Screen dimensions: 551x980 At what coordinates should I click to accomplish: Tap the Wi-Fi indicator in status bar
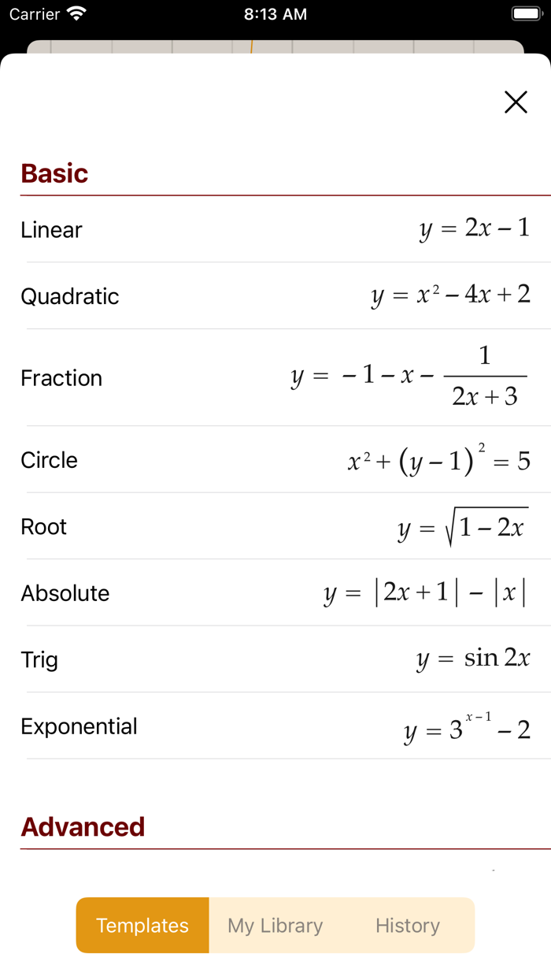coord(76,13)
